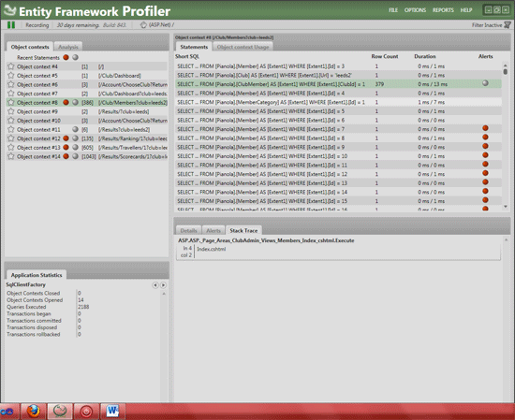Switch to Object context Usage tab
This screenshot has width=515, height=420.
coord(243,47)
